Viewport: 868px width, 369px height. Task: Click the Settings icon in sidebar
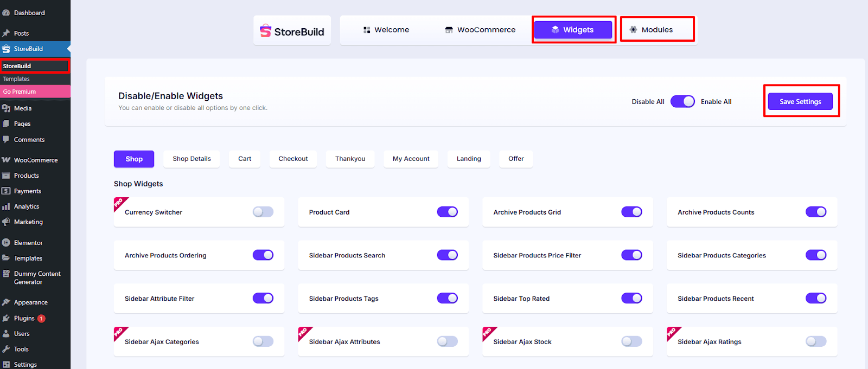click(6, 365)
